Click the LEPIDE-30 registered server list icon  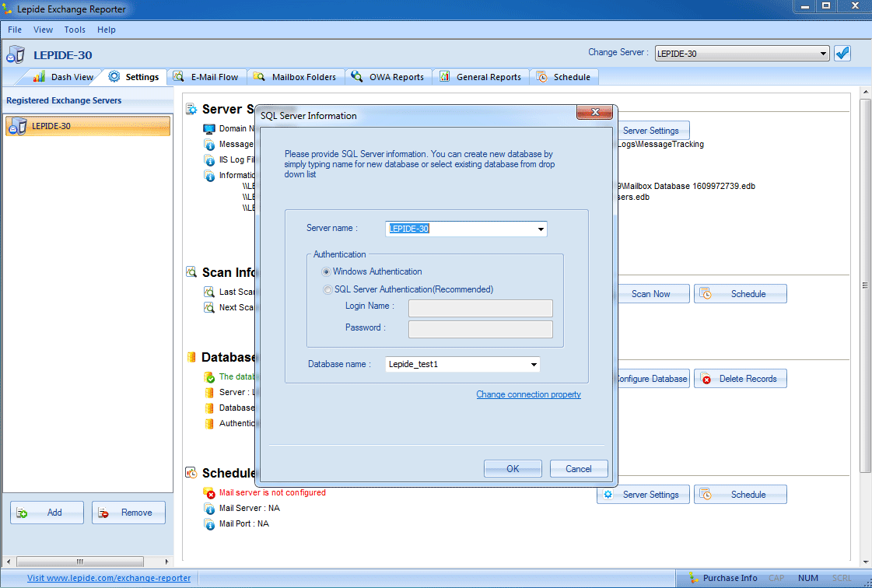pyautogui.click(x=18, y=126)
